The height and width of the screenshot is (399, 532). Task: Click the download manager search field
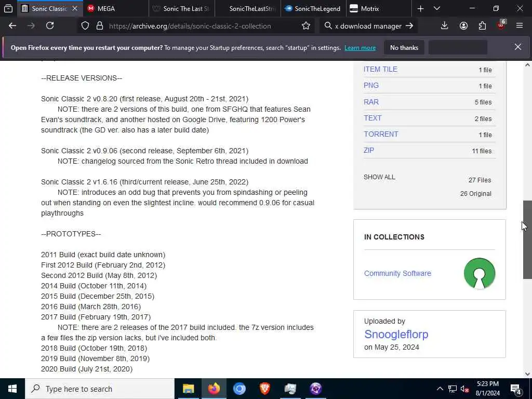[368, 26]
